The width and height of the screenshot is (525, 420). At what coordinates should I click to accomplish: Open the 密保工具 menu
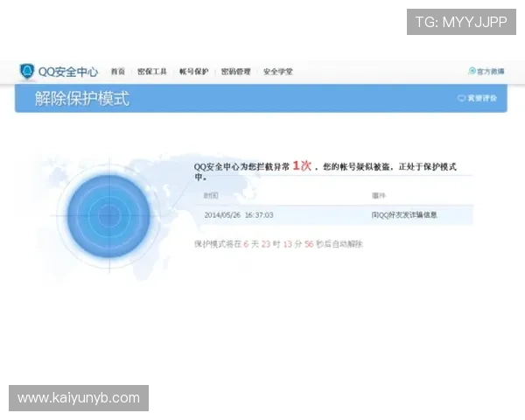click(152, 72)
